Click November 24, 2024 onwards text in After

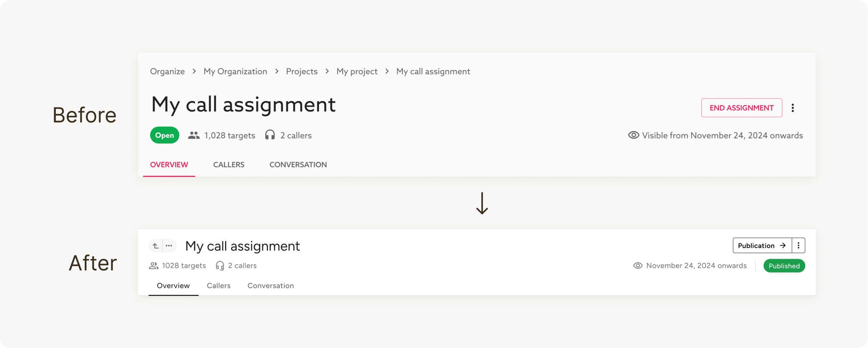tap(696, 266)
